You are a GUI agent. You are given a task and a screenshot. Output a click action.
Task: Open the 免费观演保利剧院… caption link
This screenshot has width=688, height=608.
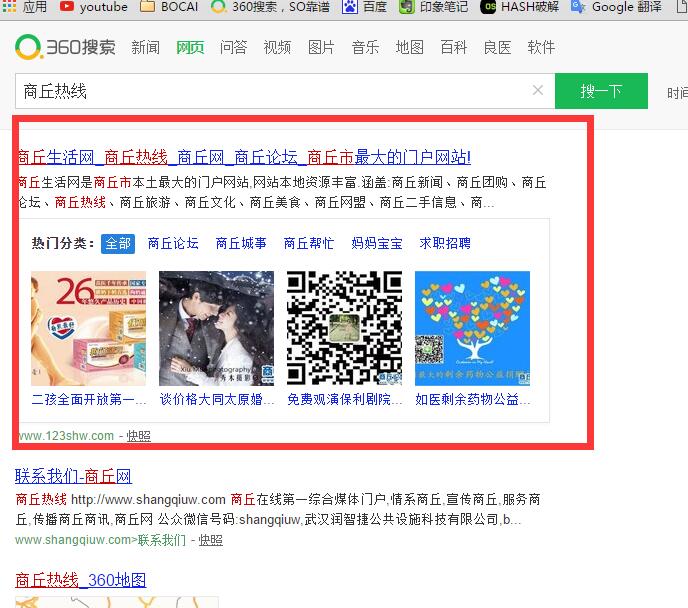[345, 399]
